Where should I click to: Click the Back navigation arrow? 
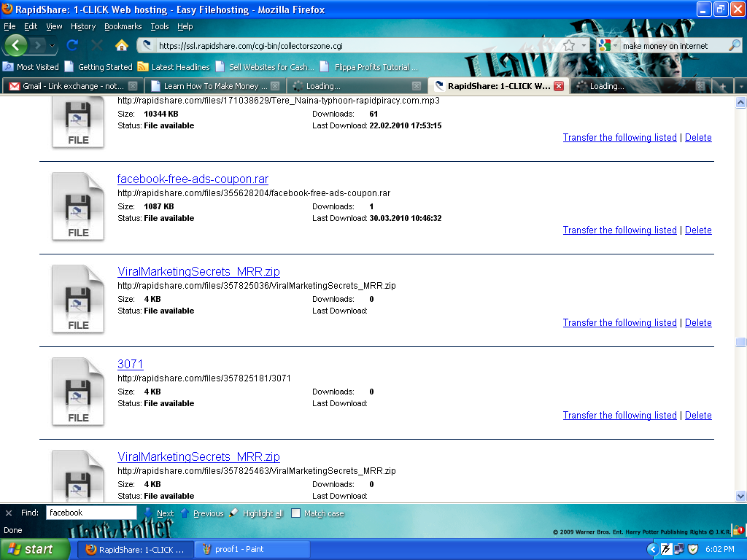tap(16, 45)
